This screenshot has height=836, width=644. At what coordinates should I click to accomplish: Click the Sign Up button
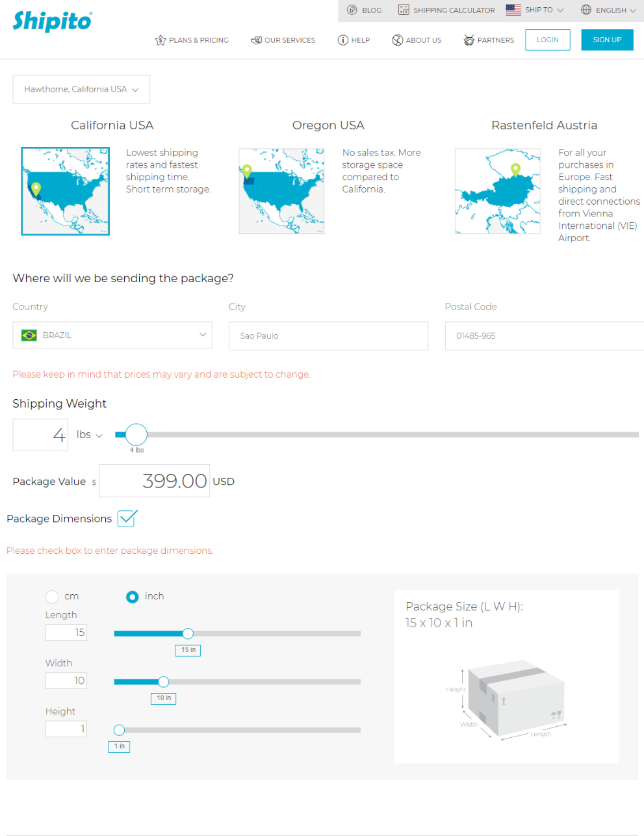(608, 40)
